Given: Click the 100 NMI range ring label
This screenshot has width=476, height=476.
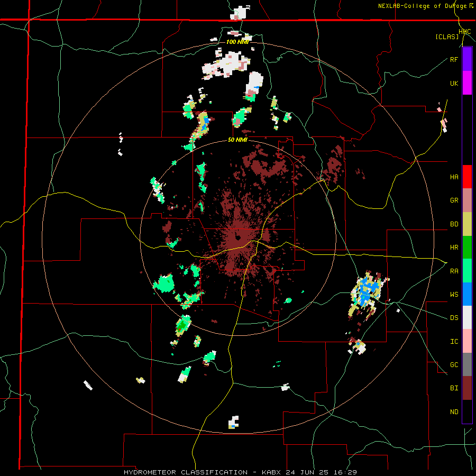Looking at the screenshot, I should pyautogui.click(x=237, y=42).
